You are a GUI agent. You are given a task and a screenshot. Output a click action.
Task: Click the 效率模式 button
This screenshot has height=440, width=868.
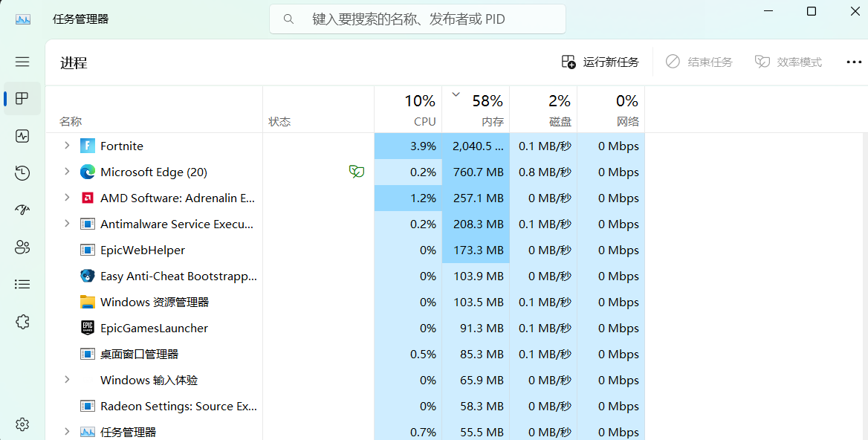788,62
